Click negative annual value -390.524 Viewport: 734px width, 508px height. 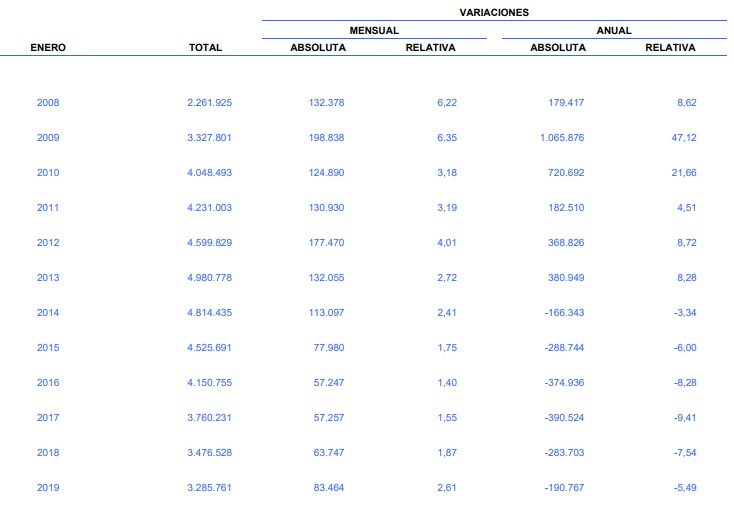tap(556, 418)
